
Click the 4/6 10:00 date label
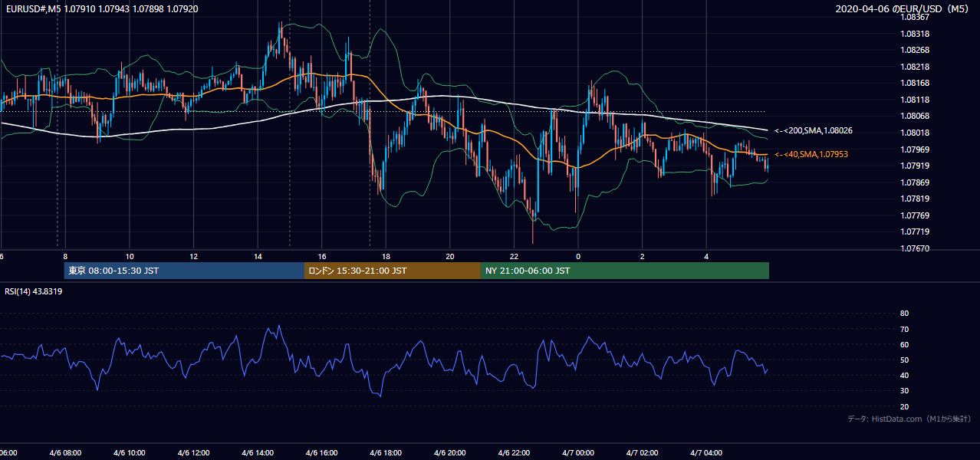point(130,453)
